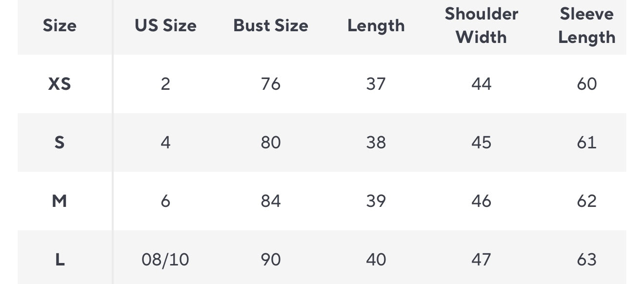Click the Length column header
The height and width of the screenshot is (284, 644).
(x=376, y=25)
